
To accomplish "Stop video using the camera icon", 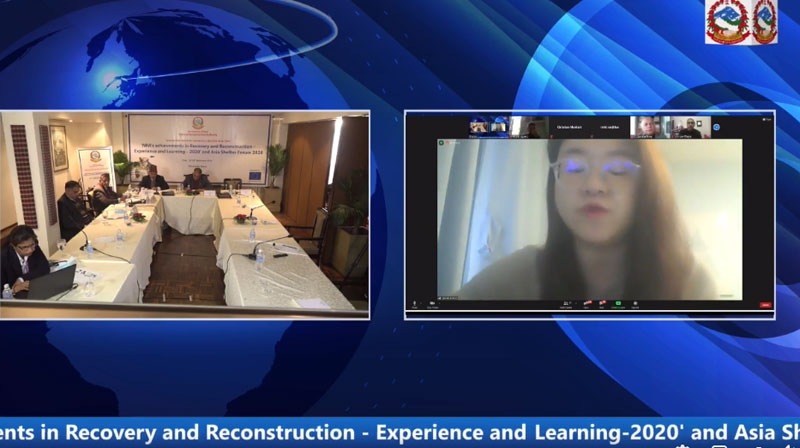I will coord(433,302).
